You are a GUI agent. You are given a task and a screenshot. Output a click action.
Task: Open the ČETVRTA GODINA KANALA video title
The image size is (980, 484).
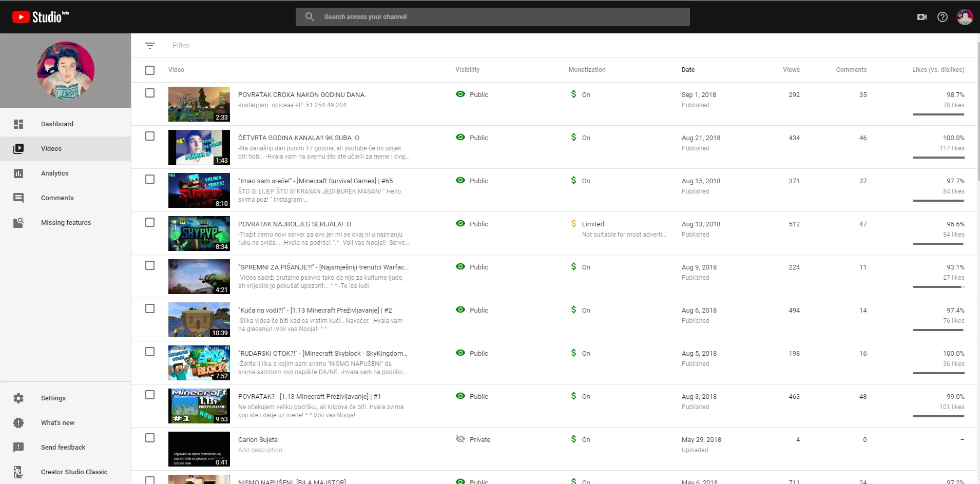click(298, 138)
